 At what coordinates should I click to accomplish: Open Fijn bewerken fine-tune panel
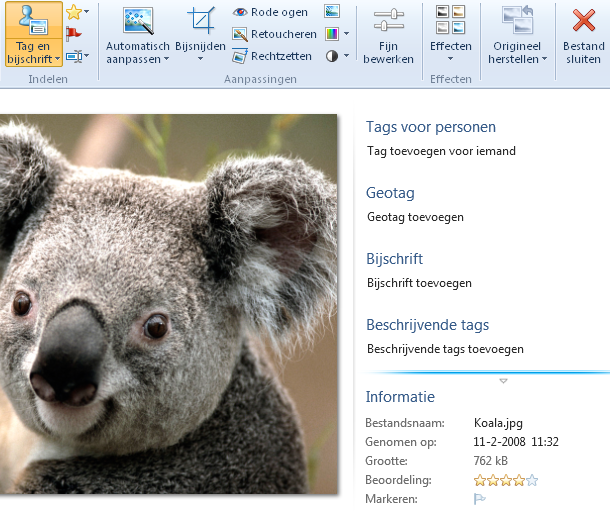388,36
